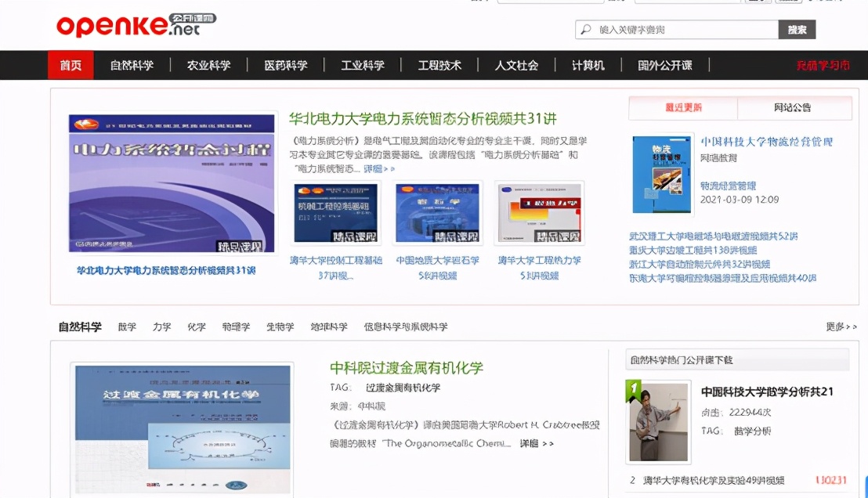Click the 过渡金属有机化学 TAG link
The image size is (868, 498).
coord(403,388)
